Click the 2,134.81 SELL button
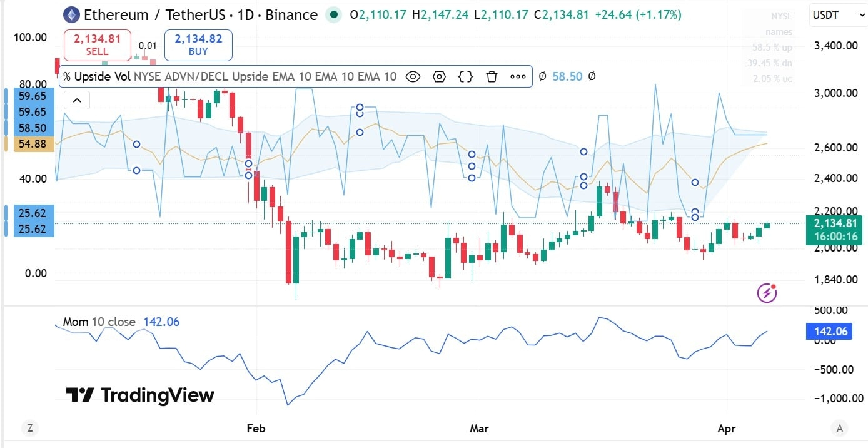 click(x=97, y=44)
